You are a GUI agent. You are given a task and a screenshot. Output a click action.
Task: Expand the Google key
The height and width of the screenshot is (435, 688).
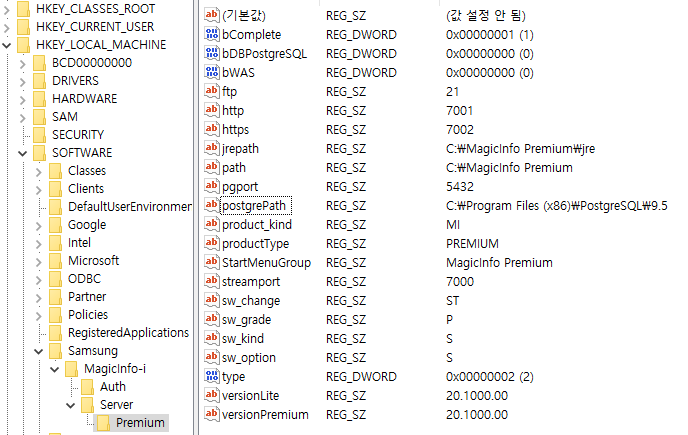tap(39, 225)
